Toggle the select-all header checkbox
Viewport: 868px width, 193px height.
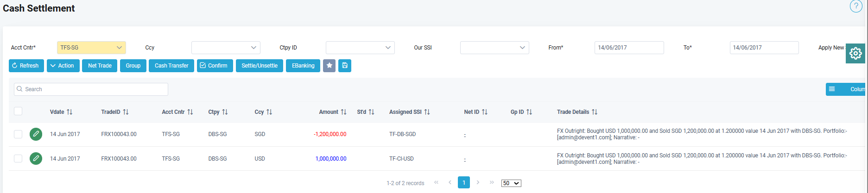pos(18,111)
